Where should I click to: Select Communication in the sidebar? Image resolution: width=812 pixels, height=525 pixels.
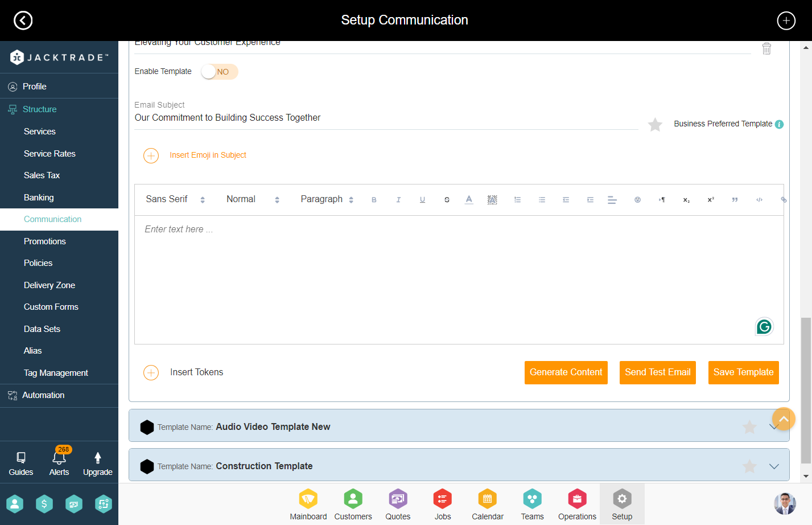click(x=59, y=219)
